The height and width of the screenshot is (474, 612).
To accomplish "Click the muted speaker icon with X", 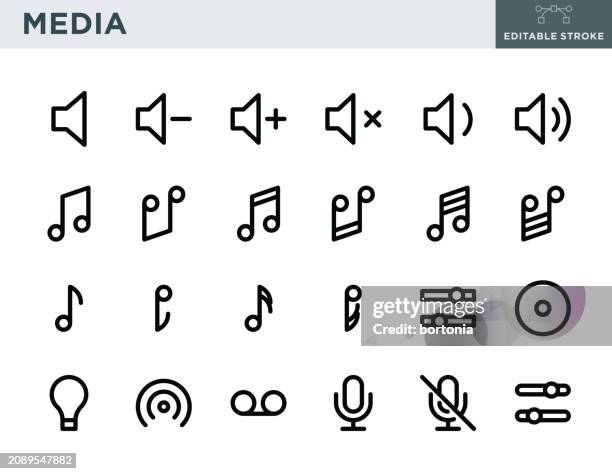I will point(353,119).
